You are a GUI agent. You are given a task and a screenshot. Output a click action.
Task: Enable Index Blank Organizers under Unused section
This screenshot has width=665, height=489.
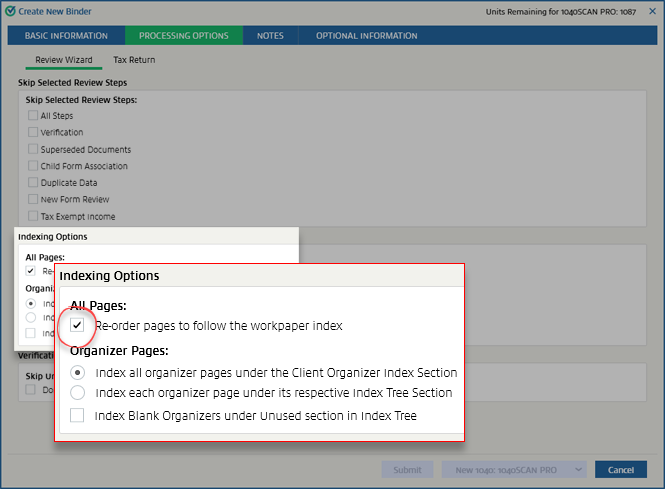click(77, 415)
